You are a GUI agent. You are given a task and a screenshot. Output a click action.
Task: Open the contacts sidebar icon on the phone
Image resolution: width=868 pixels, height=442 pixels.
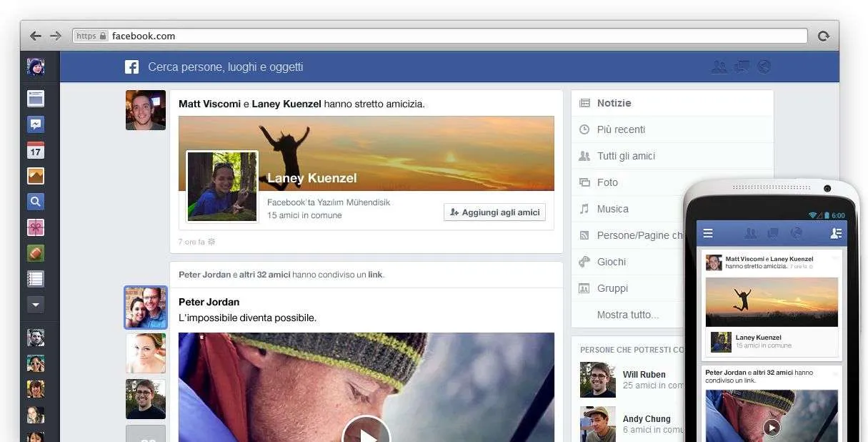(x=836, y=233)
